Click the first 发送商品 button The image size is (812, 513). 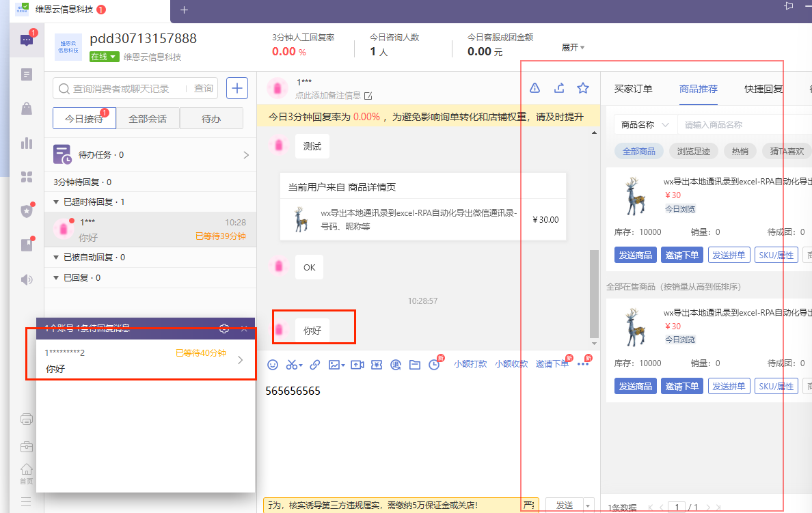(635, 255)
